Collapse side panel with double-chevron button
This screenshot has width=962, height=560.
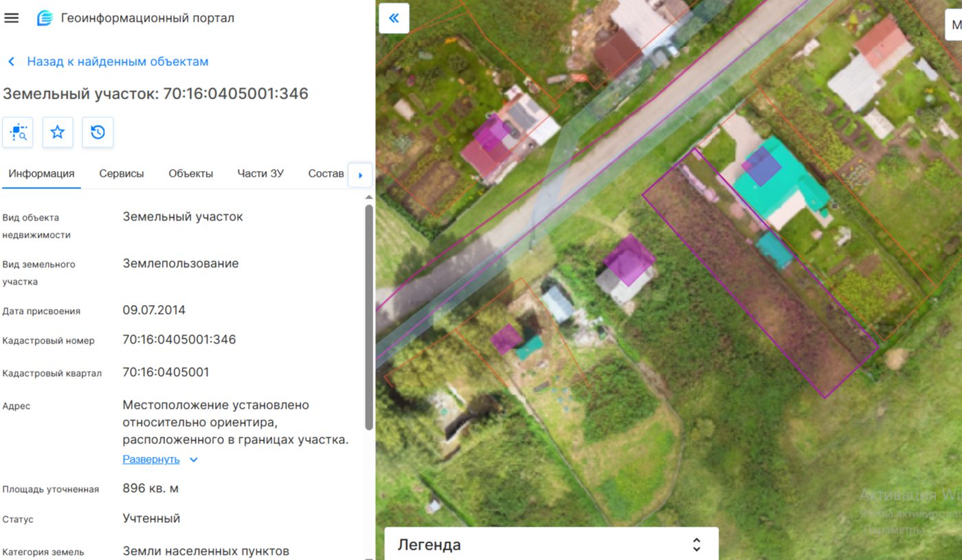(x=394, y=19)
